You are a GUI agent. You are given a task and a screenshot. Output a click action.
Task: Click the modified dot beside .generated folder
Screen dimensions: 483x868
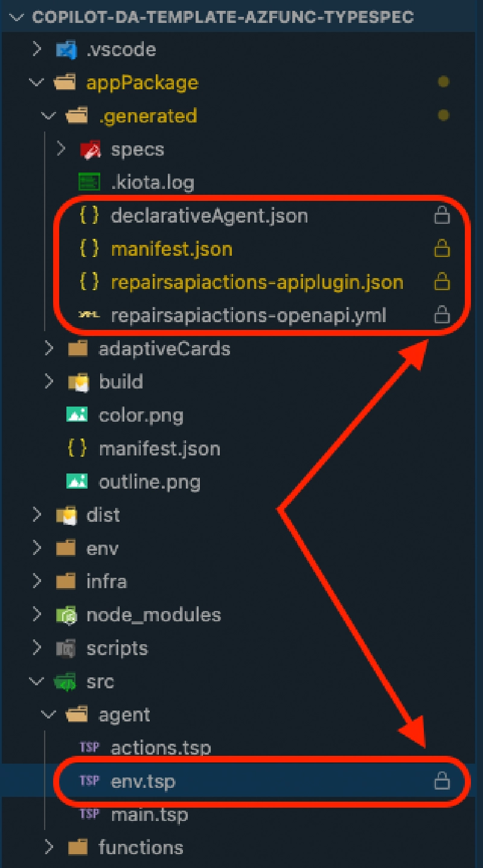tap(444, 116)
